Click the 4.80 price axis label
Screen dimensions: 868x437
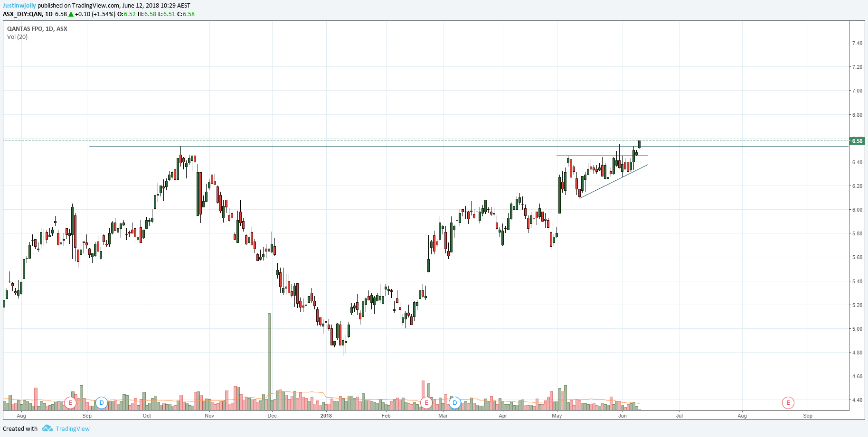(x=857, y=353)
